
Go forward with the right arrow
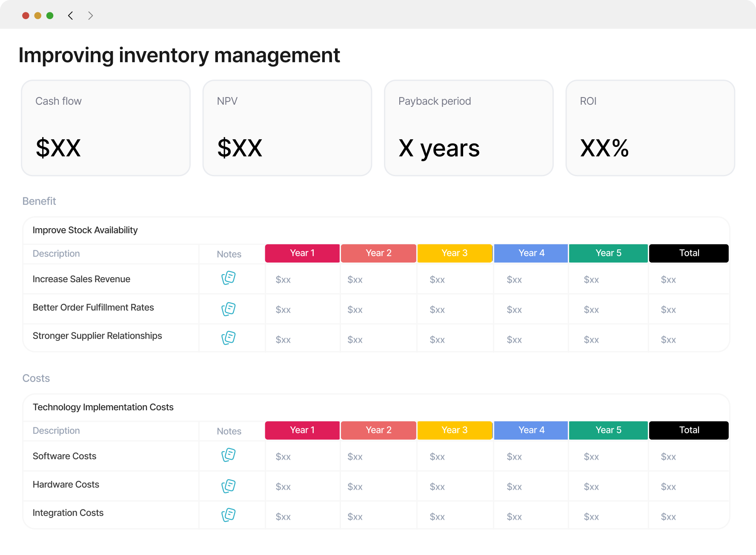pos(90,16)
